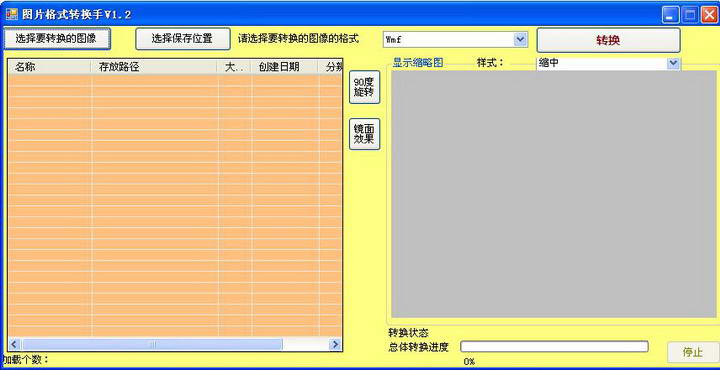
Task: Sort list by 名称 column header
Action: [50, 67]
